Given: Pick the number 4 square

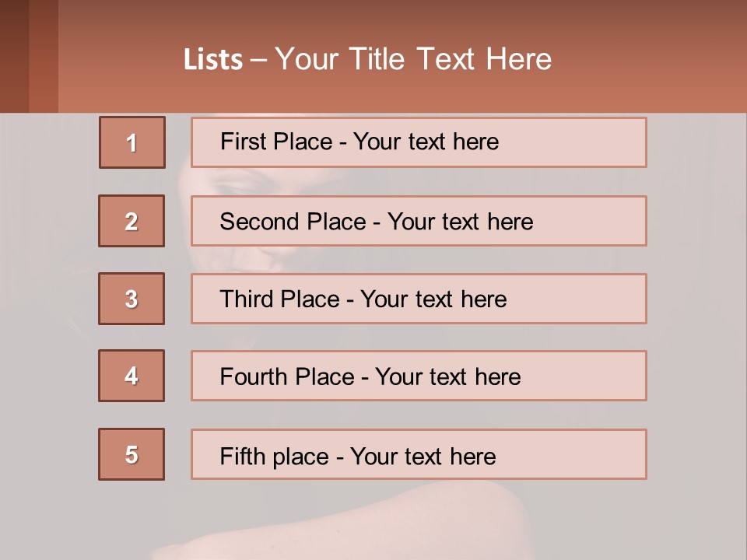Looking at the screenshot, I should 132,376.
